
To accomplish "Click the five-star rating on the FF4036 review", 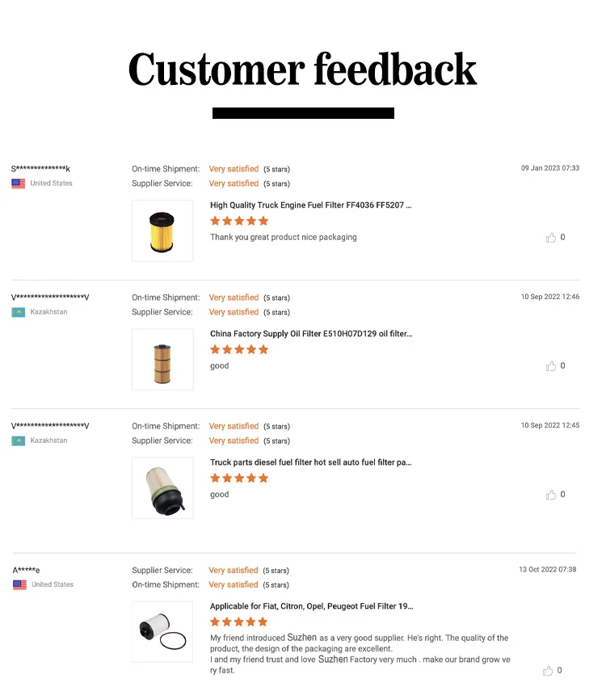I will 239,221.
